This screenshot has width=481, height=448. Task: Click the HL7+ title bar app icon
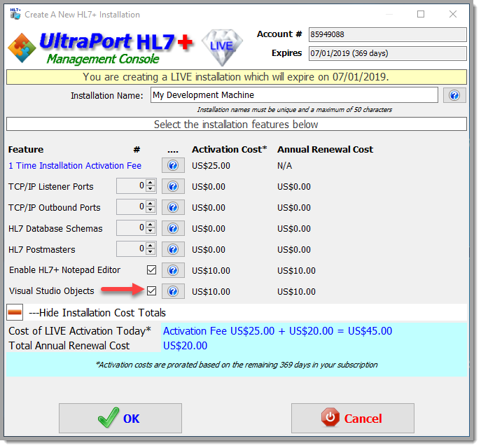pos(15,14)
